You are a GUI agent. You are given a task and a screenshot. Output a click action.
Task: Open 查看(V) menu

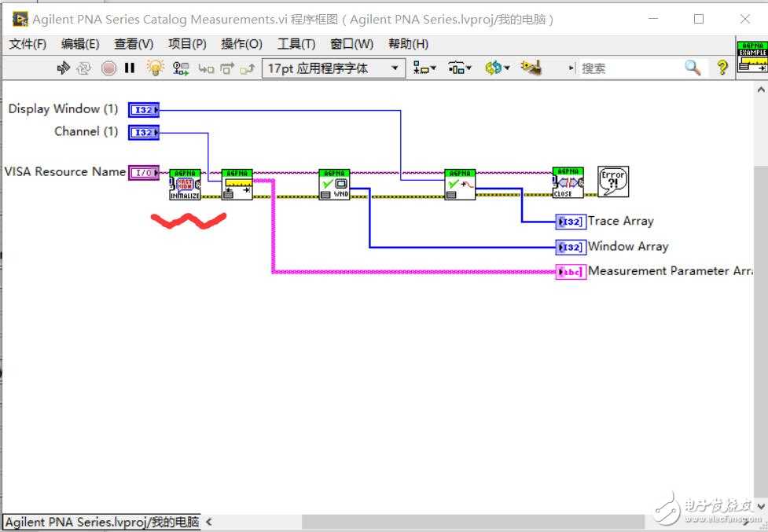[x=134, y=44]
